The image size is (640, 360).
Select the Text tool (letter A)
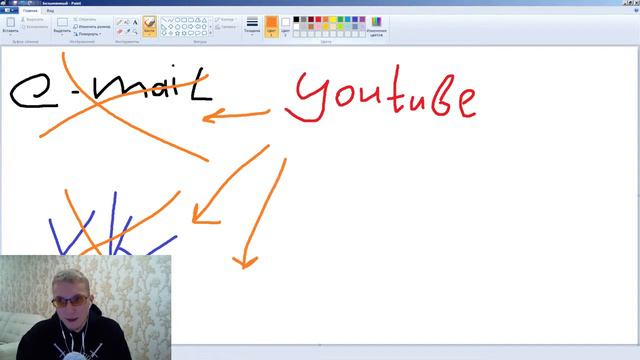(x=135, y=22)
